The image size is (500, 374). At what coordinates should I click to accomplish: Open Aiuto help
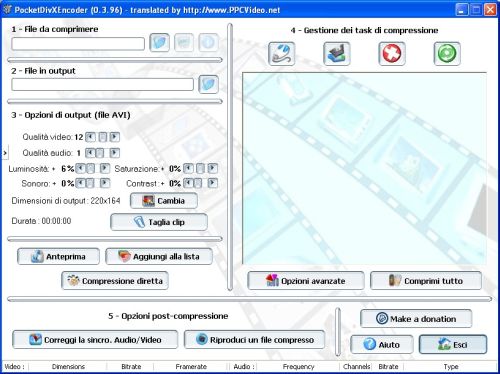pyautogui.click(x=382, y=344)
